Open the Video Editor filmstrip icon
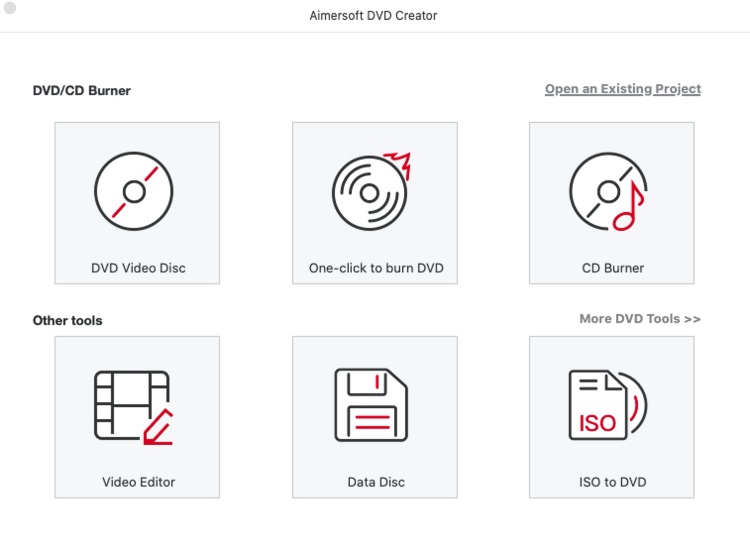 [x=134, y=407]
